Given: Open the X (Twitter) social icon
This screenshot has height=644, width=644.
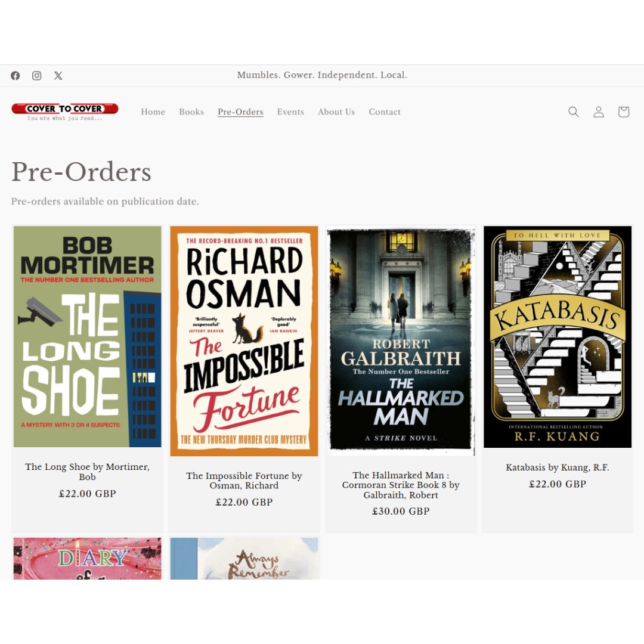Looking at the screenshot, I should coord(58,76).
